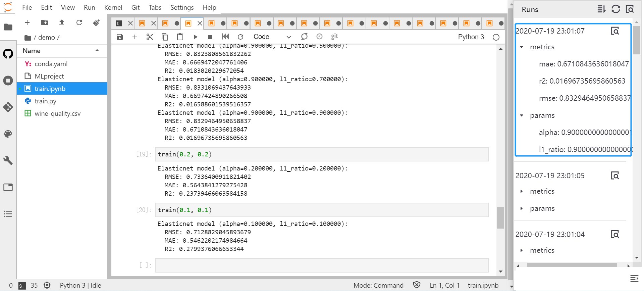The width and height of the screenshot is (644, 291).
Task: Open the Git sidebar panel
Action: click(x=8, y=107)
